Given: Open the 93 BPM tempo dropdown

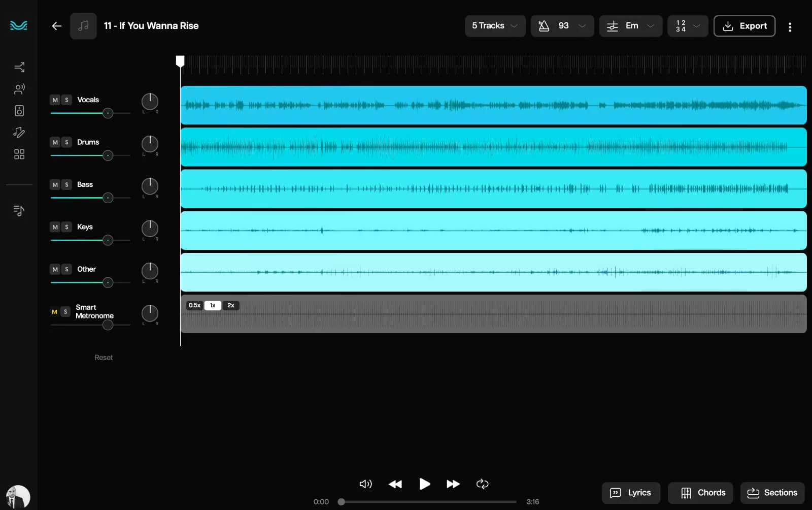Looking at the screenshot, I should [562, 26].
